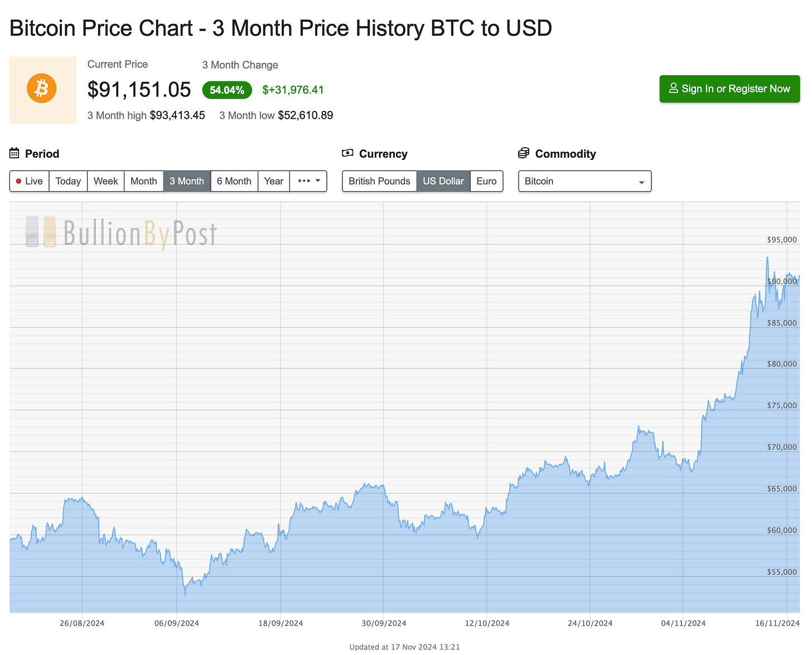Click the $65,000 axis label
This screenshot has width=812, height=655.
pyautogui.click(x=782, y=488)
